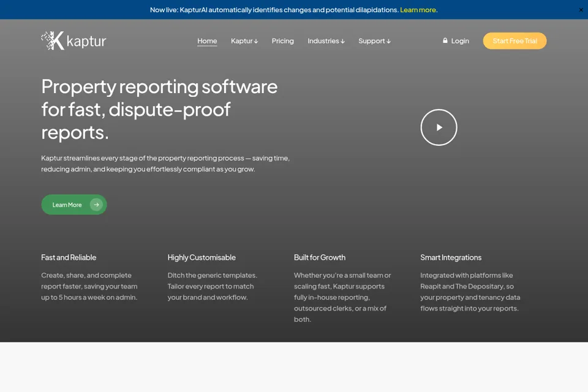Click the banner text "Now live: KapturAI"
Viewport: 588px width, 392px height.
pos(178,10)
